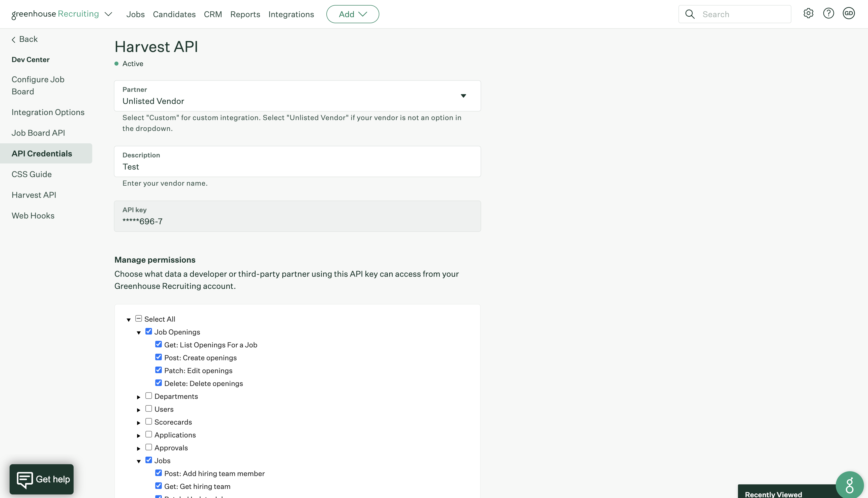Open the Add dropdown button

[353, 14]
